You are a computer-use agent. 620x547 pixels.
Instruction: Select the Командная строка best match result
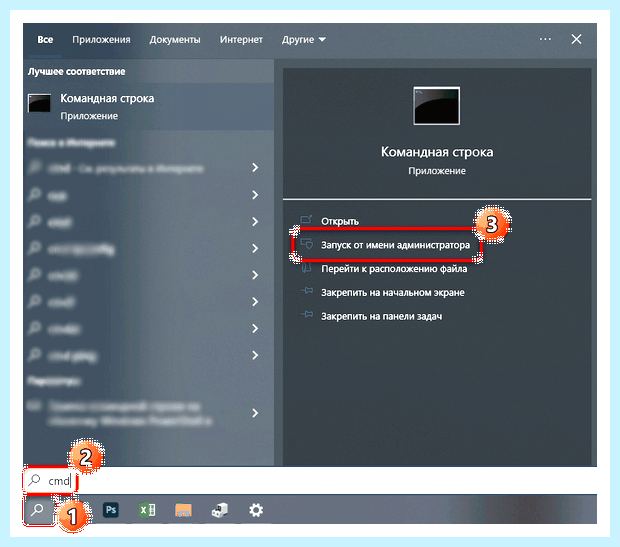pyautogui.click(x=149, y=107)
